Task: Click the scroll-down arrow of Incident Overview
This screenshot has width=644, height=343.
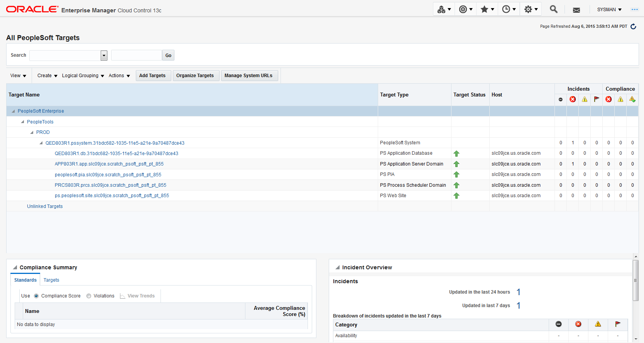Action: [x=636, y=339]
